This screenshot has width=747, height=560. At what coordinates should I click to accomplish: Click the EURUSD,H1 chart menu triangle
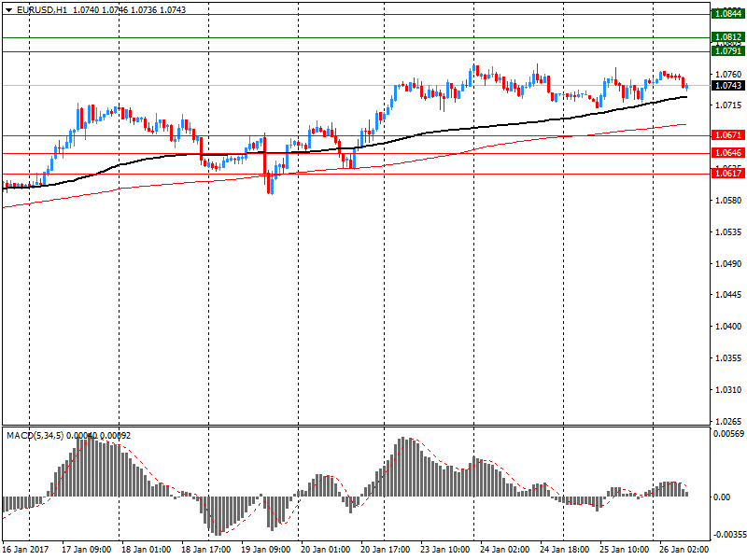[x=8, y=10]
